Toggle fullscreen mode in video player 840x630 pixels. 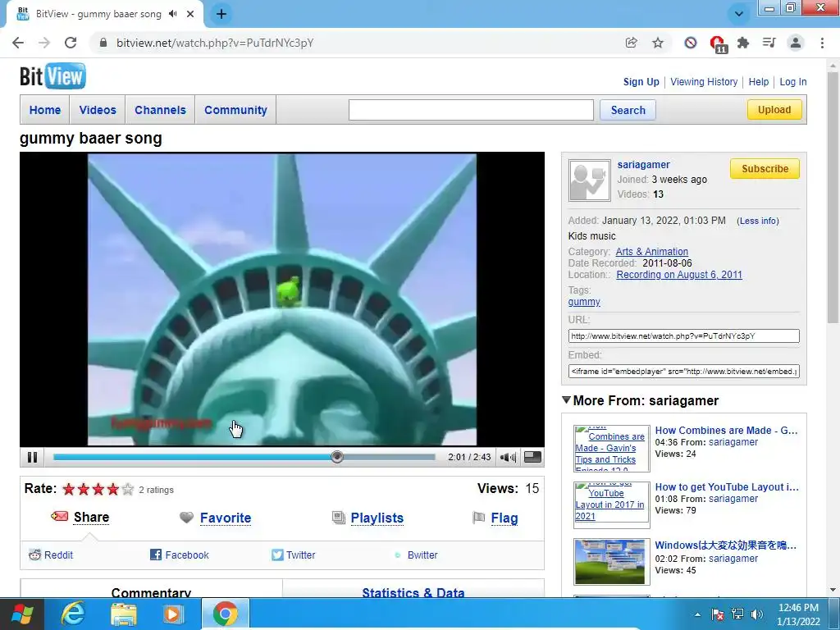[x=532, y=457]
